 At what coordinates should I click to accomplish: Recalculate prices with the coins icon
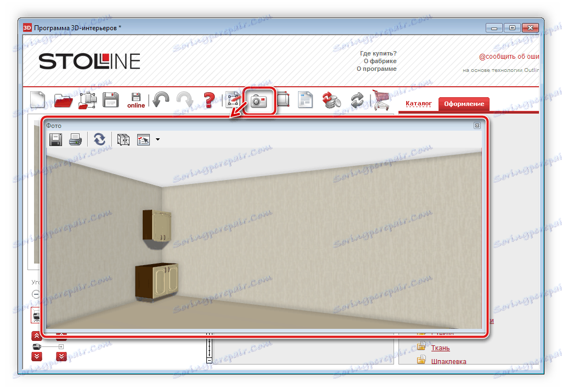click(x=331, y=100)
